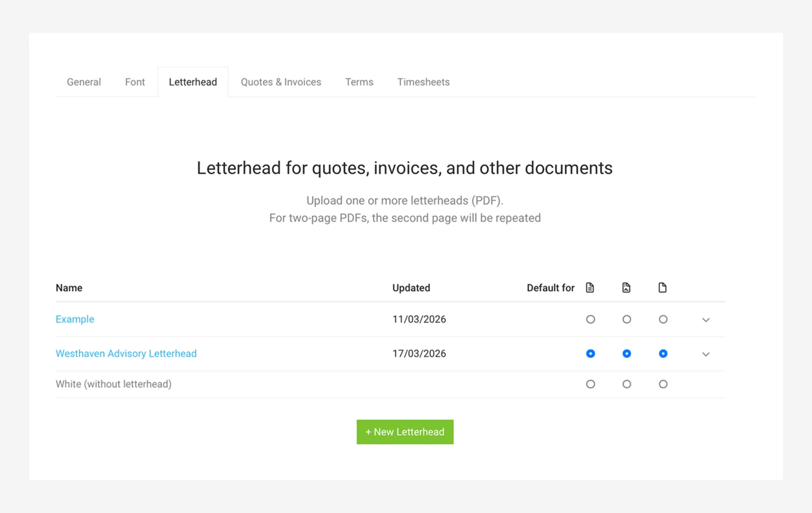The height and width of the screenshot is (513, 812).
Task: Go to Quotes & Invoices tab
Action: (x=281, y=82)
